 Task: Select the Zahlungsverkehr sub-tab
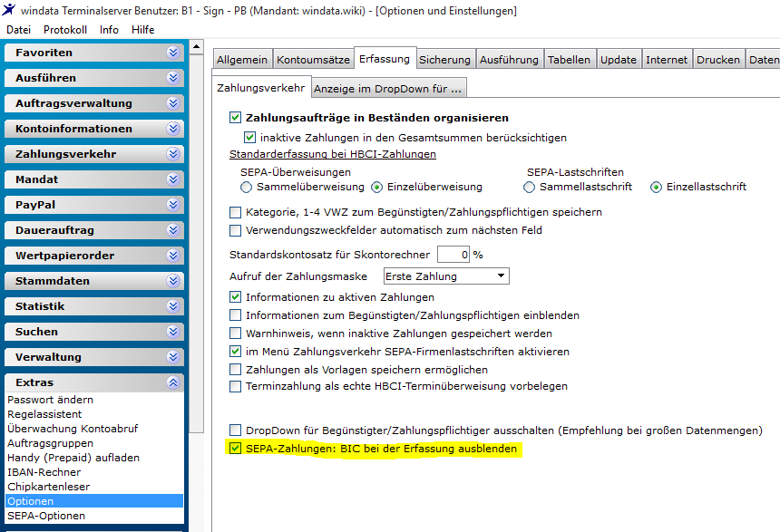point(261,88)
